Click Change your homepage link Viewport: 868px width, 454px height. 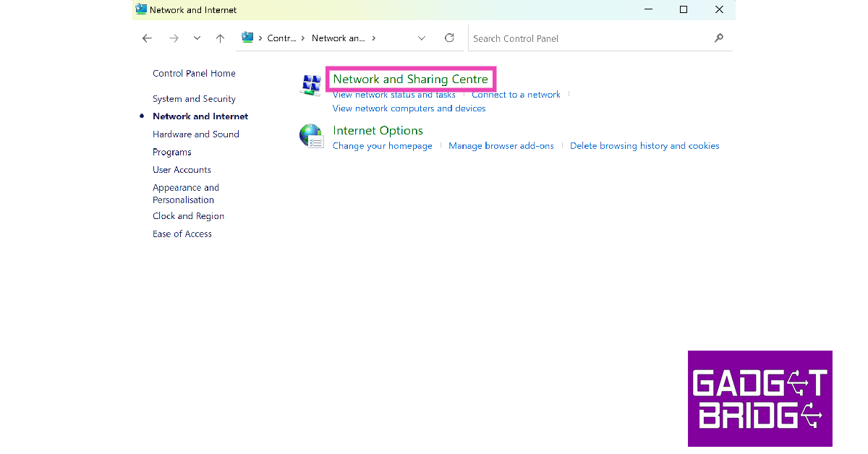[382, 146]
